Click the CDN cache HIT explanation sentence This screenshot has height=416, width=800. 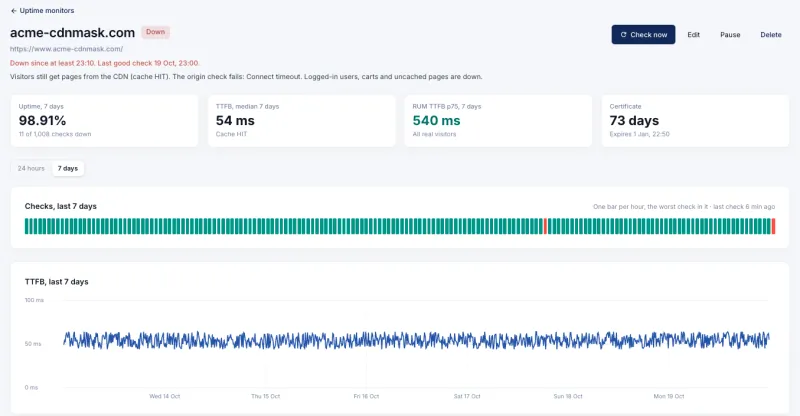click(x=246, y=77)
